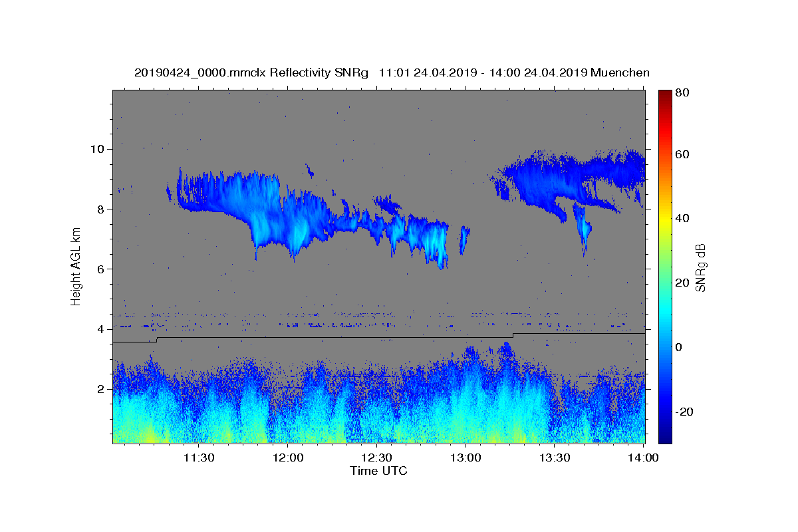This screenshot has width=798, height=532.
Task: Click the 13:00 time tick label
Action: click(465, 458)
